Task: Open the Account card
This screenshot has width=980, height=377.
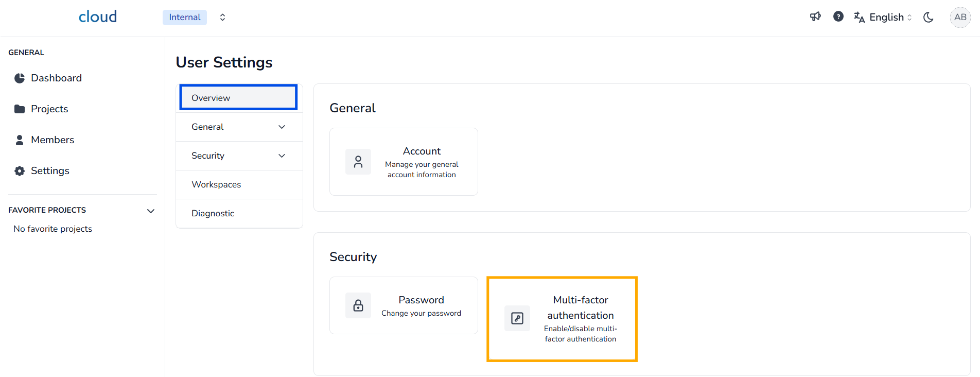Action: 404,162
